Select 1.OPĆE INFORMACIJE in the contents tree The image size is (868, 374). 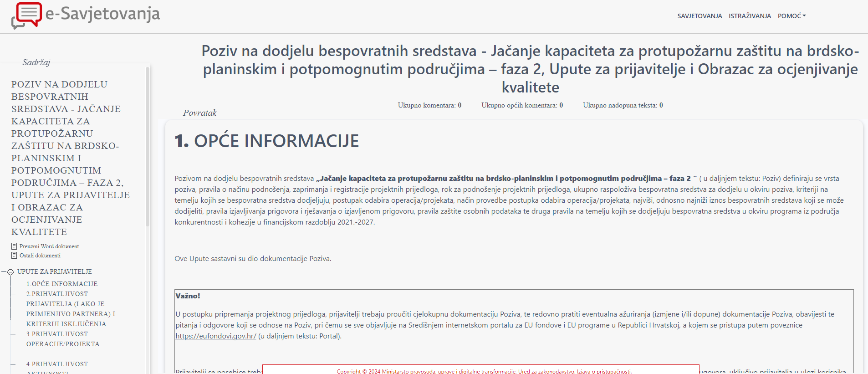click(x=62, y=284)
